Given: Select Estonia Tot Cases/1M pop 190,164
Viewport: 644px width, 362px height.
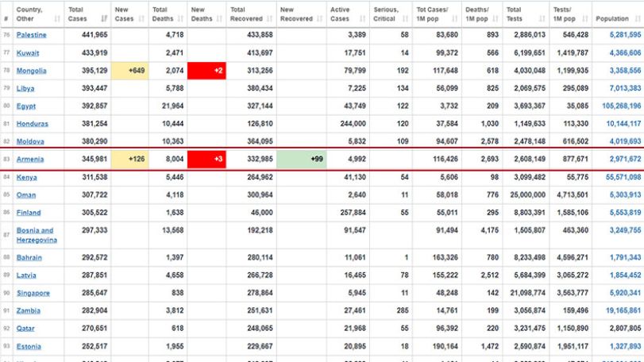Looking at the screenshot, I should pos(445,346).
